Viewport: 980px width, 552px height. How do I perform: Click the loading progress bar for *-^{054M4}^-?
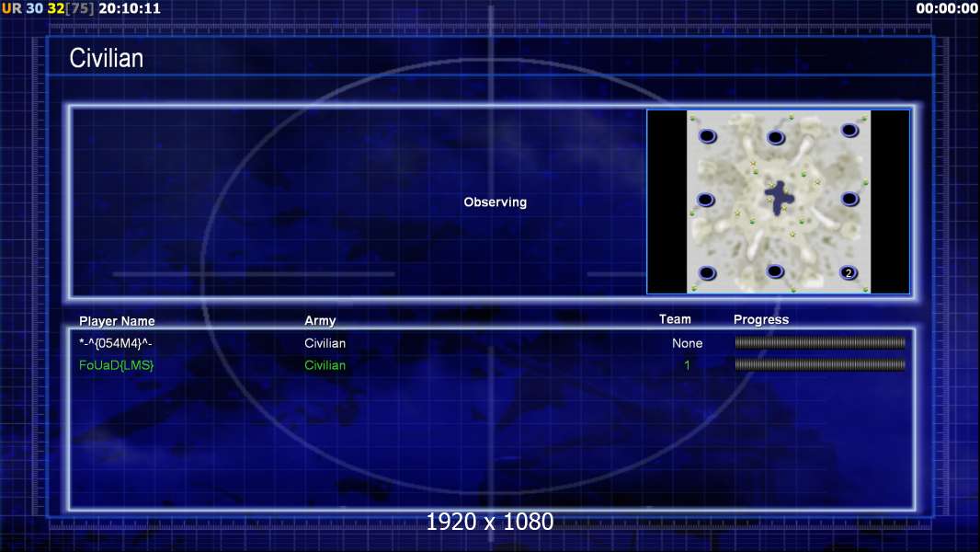pos(820,342)
